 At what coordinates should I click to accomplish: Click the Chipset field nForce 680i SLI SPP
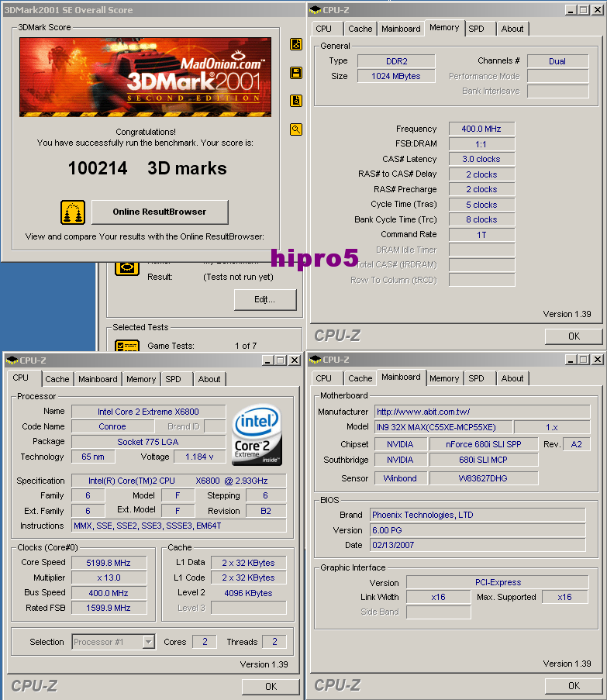[484, 444]
